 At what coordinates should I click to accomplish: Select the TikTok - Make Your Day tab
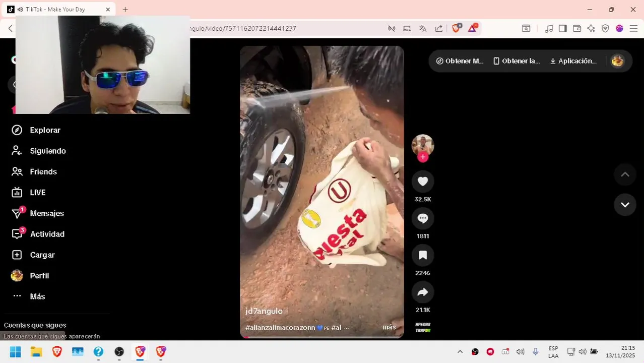pyautogui.click(x=59, y=10)
